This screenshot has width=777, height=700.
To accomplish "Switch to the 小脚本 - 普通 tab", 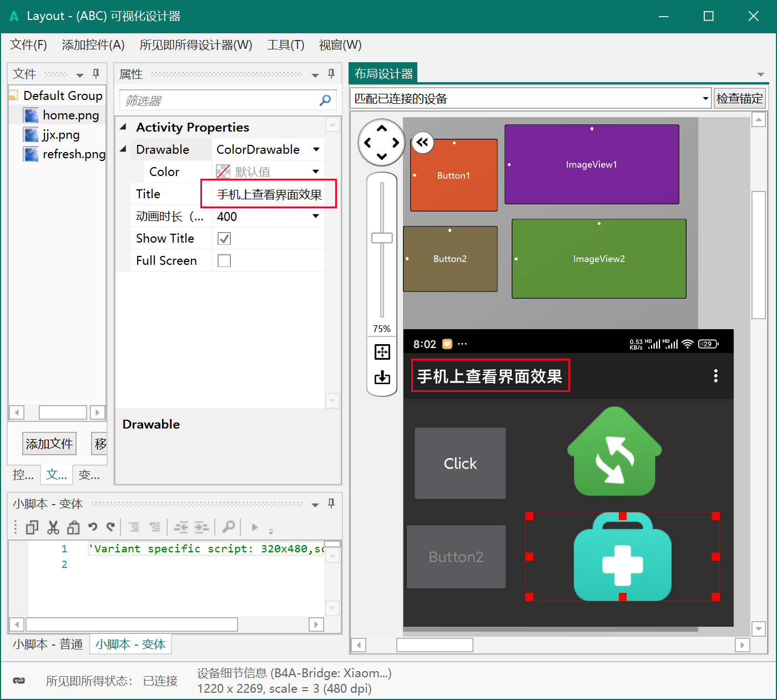I will 47,644.
